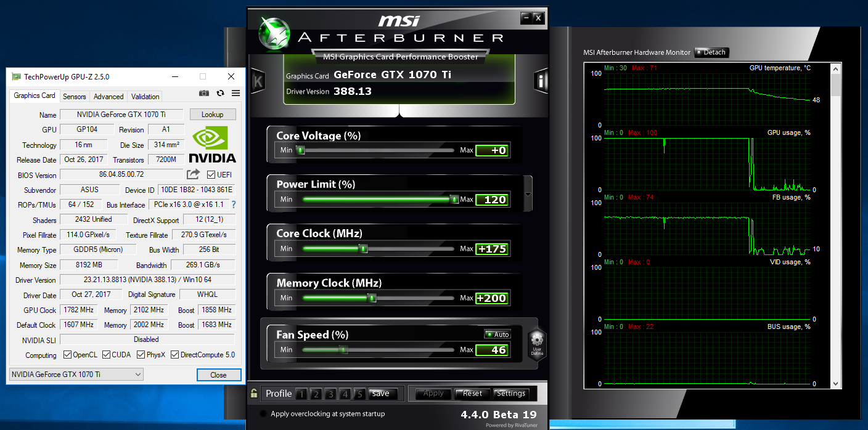Select profile slot 5
Image resolution: width=868 pixels, height=430 pixels.
click(x=360, y=394)
